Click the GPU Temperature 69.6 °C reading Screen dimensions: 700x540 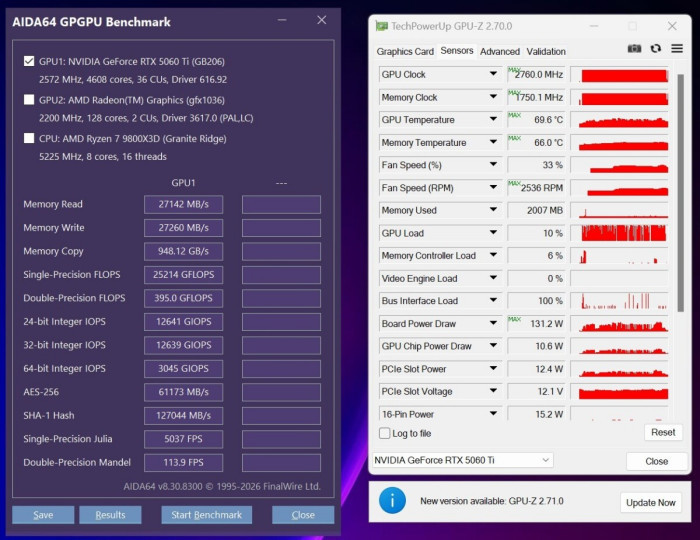(x=536, y=120)
